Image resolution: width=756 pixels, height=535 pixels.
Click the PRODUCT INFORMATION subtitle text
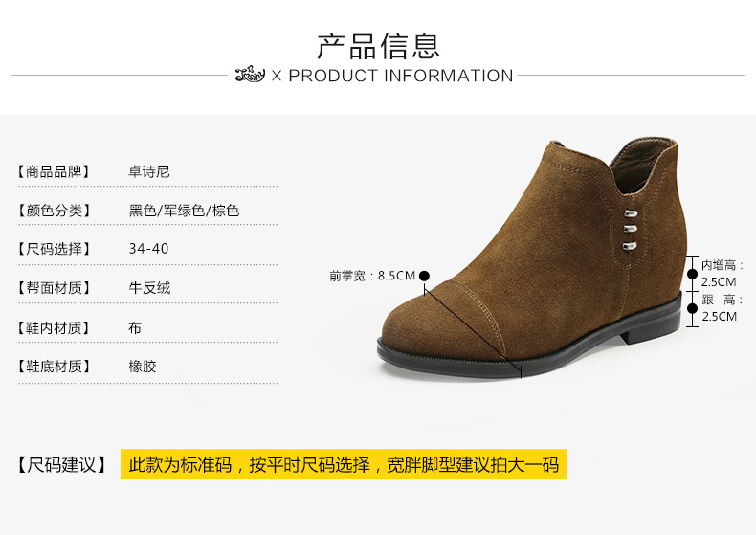(x=401, y=76)
